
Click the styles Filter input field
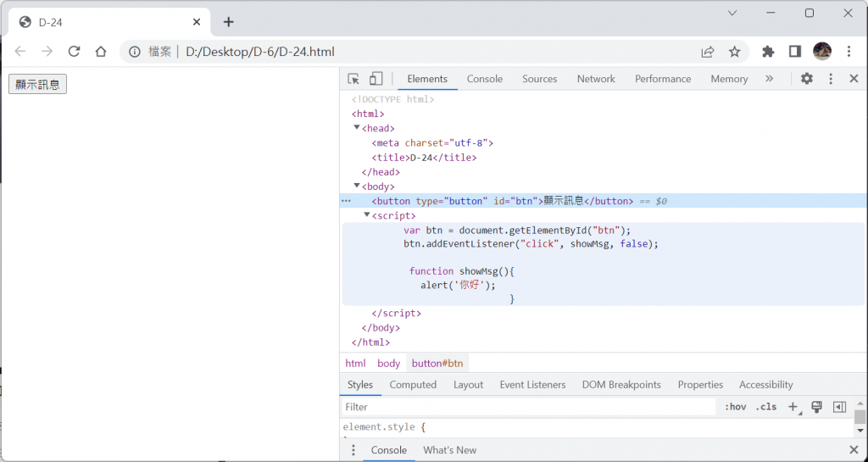[x=529, y=407]
